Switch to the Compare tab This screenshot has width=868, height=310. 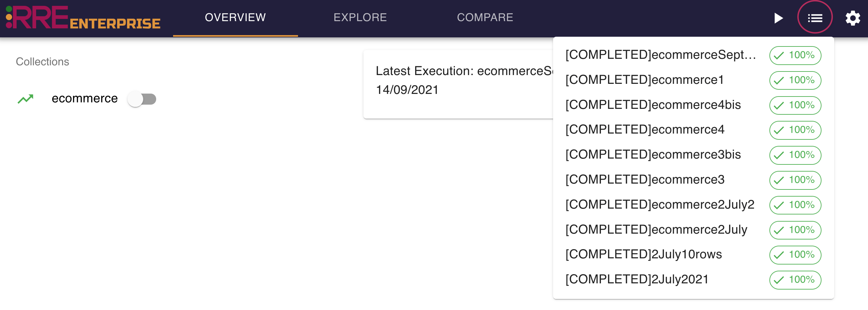(485, 18)
